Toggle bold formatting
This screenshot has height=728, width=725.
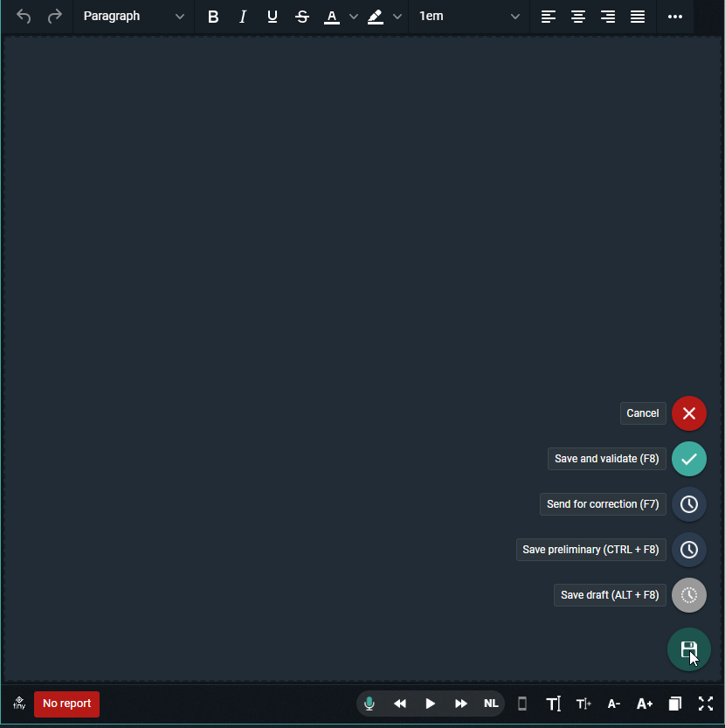213,17
